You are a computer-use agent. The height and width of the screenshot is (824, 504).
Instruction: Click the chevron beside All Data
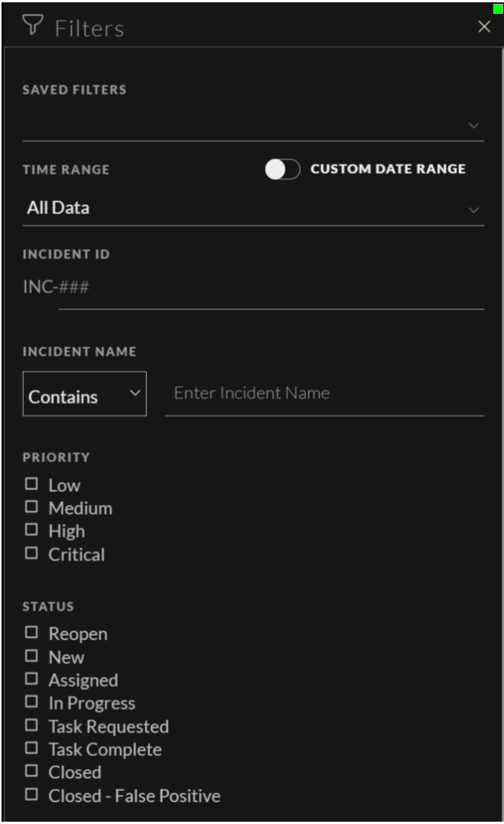coord(473,207)
